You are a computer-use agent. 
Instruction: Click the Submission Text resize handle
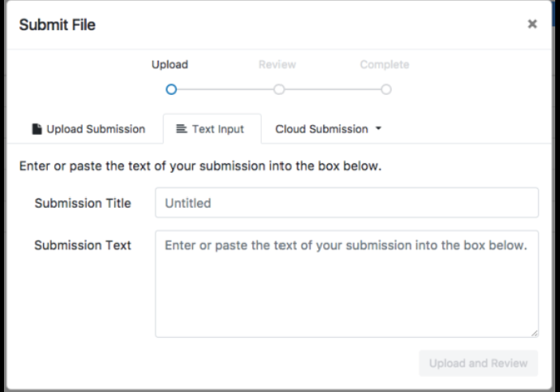click(x=534, y=333)
